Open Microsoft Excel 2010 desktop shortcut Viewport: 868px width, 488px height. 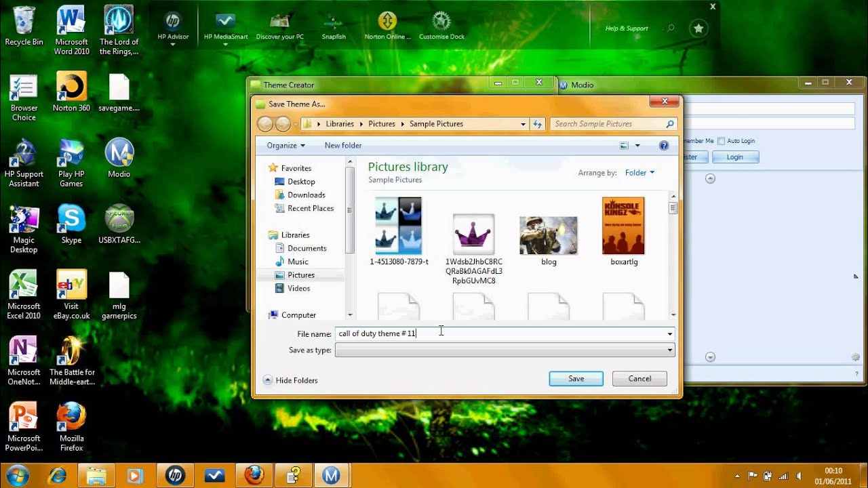pos(24,296)
